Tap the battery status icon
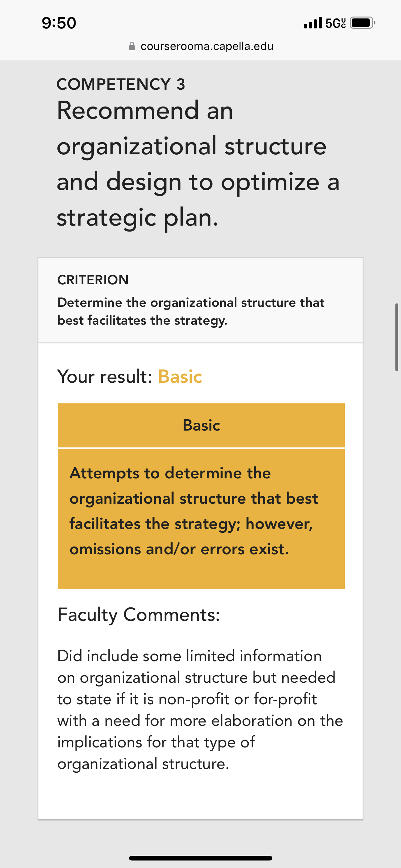The width and height of the screenshot is (401, 868). (363, 23)
